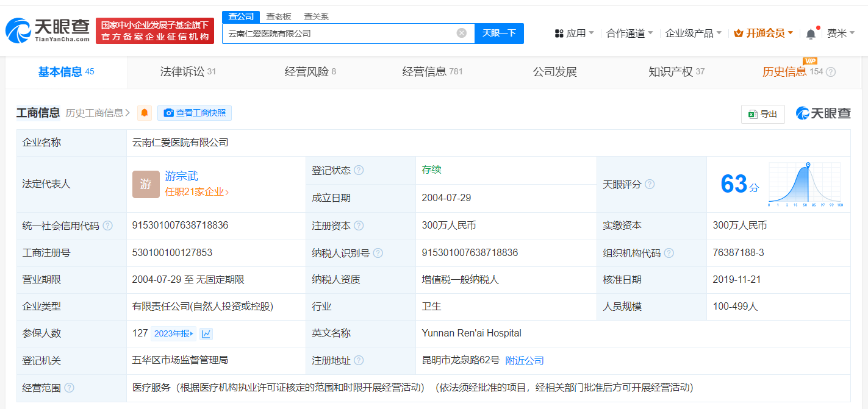Viewport: 868px width, 409px height.
Task: Open the 应用 apps dropdown
Action: pos(574,33)
